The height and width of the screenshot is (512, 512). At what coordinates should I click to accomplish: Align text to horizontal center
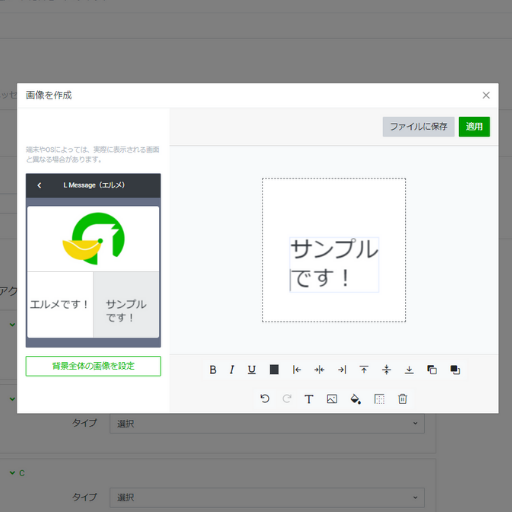pyautogui.click(x=319, y=370)
